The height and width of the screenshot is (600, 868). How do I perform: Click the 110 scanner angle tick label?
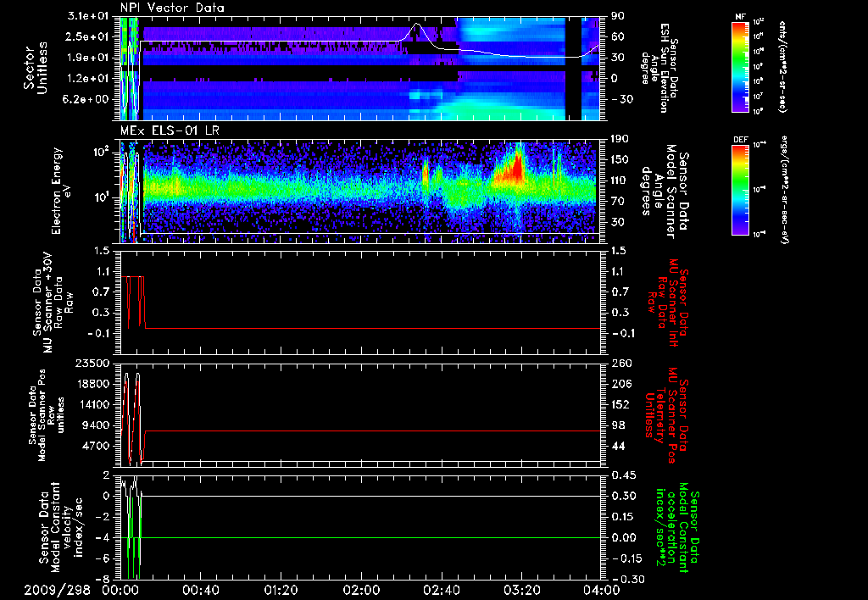pyautogui.click(x=619, y=181)
